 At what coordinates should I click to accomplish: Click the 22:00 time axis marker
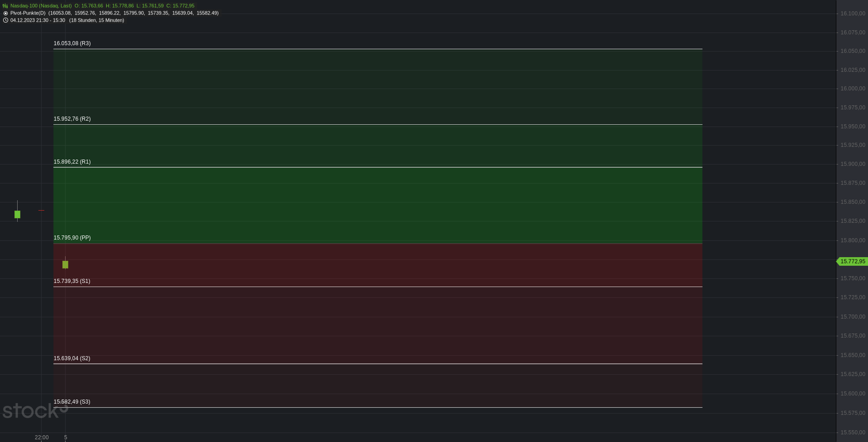42,437
